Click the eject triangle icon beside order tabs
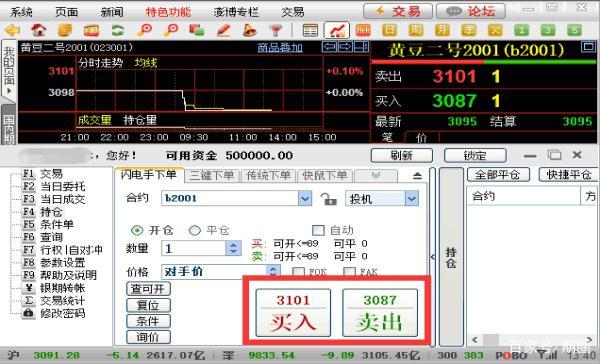 (x=417, y=176)
